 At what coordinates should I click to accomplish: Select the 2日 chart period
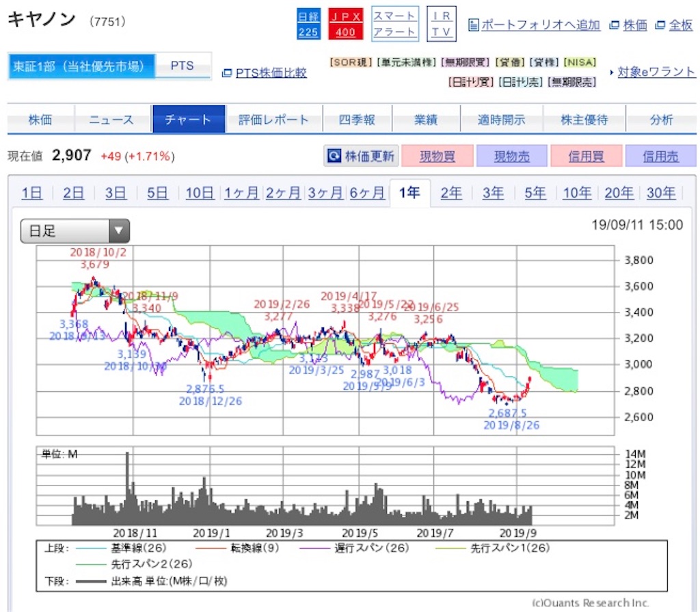click(73, 193)
